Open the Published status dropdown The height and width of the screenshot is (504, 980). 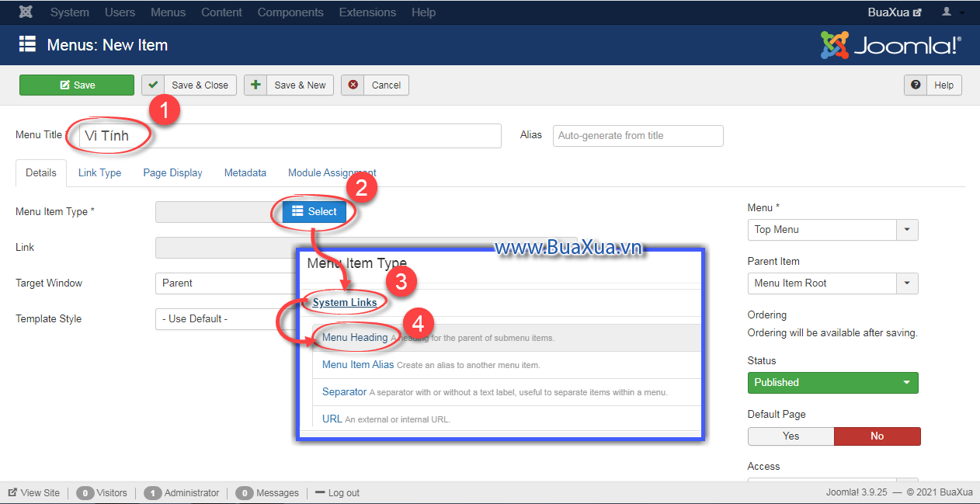click(832, 383)
